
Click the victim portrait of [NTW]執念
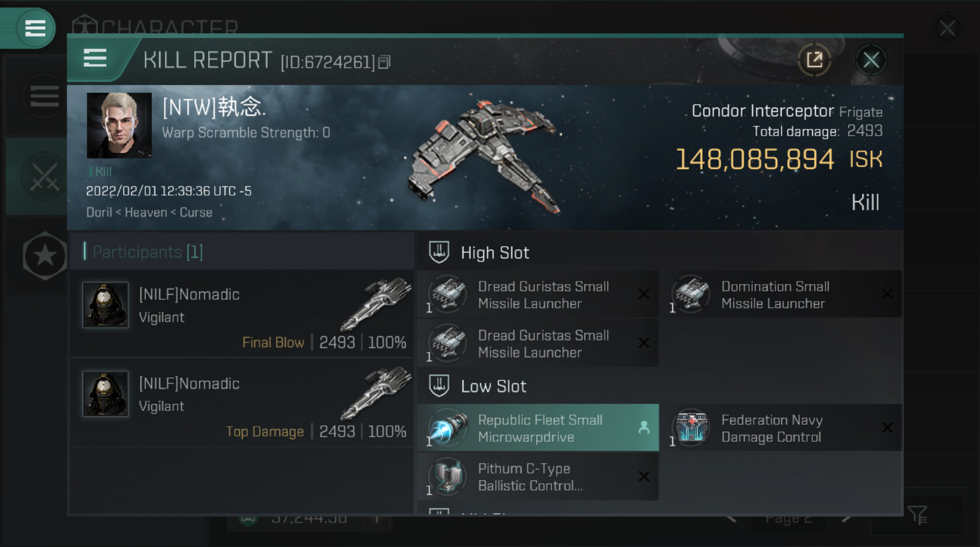119,125
